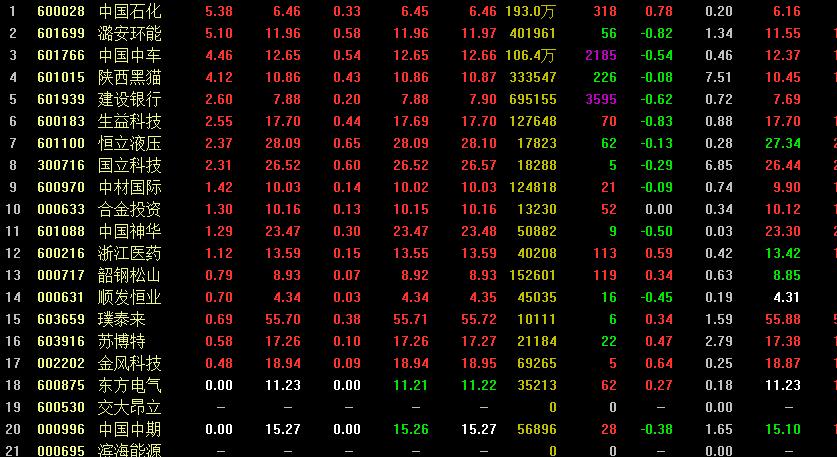Click volume value 106.4万
Screen dimensions: 837x457
(x=531, y=55)
